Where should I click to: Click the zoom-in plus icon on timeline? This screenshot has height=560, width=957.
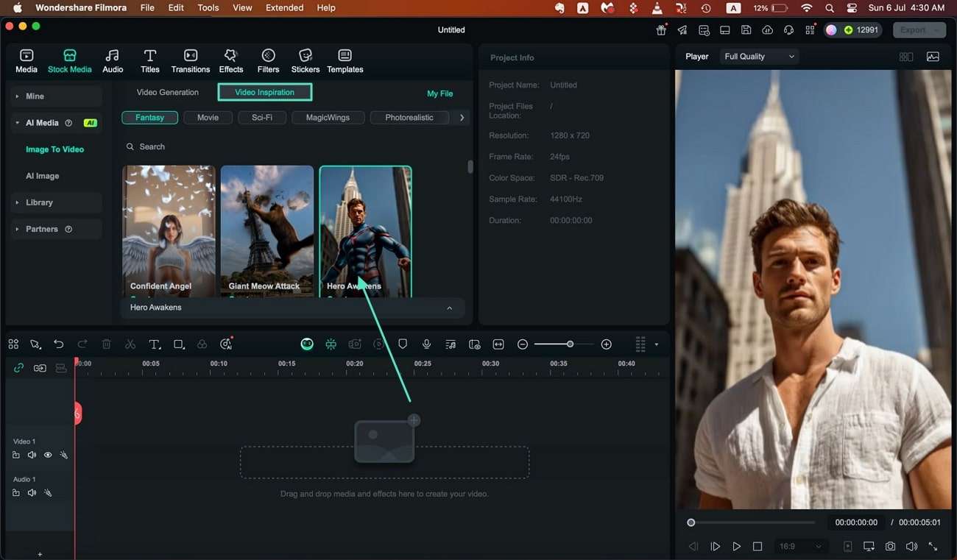point(607,344)
